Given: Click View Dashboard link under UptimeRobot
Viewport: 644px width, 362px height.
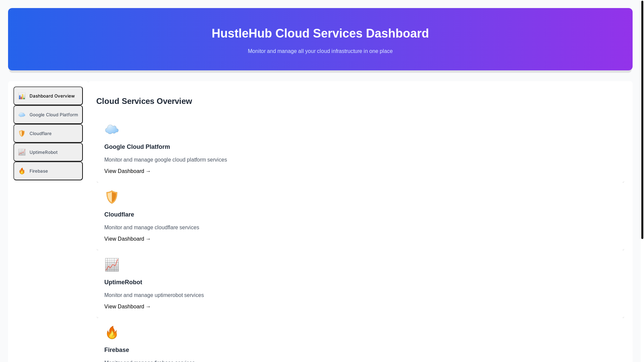Looking at the screenshot, I should pyautogui.click(x=127, y=307).
